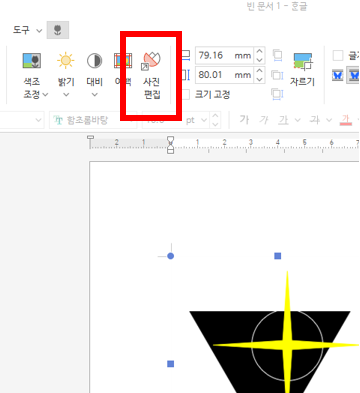
Task: Click the 밝기 brightness sun icon
Action: coord(65,61)
